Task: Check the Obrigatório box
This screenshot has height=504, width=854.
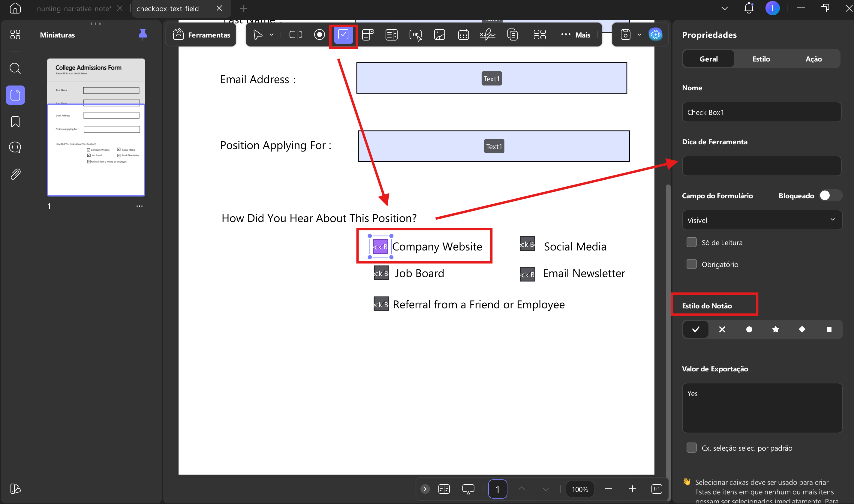Action: click(691, 264)
